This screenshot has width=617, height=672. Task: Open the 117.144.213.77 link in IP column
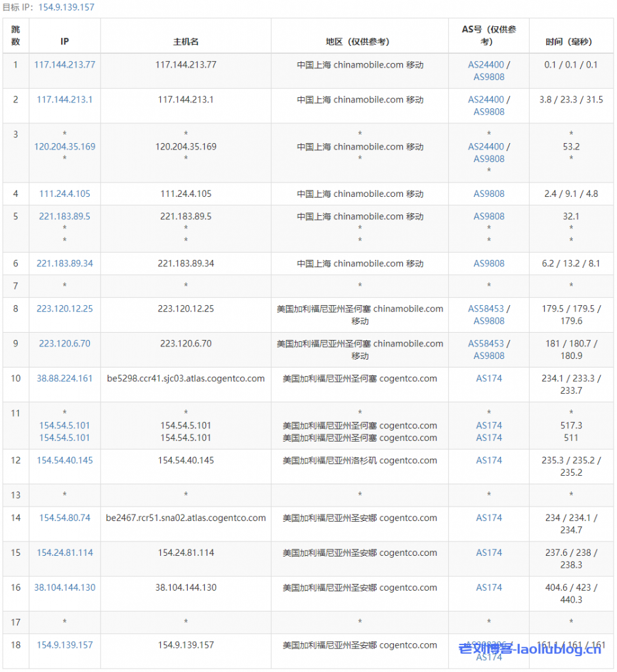point(64,65)
